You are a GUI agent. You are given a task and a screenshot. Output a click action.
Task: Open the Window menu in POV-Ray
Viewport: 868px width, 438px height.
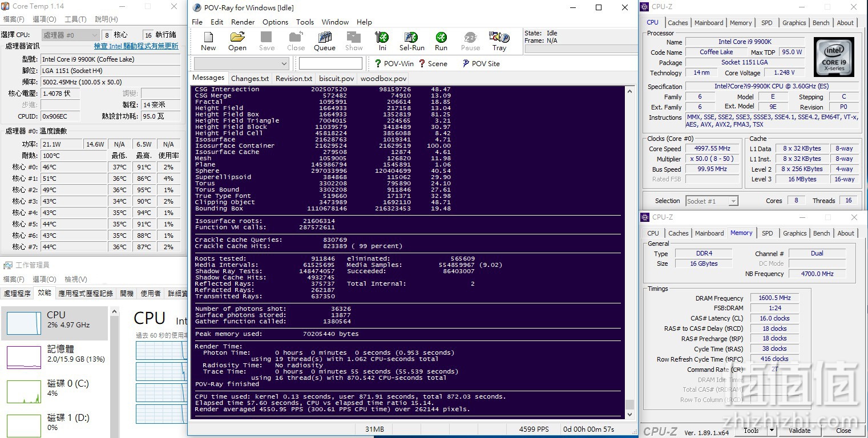335,22
